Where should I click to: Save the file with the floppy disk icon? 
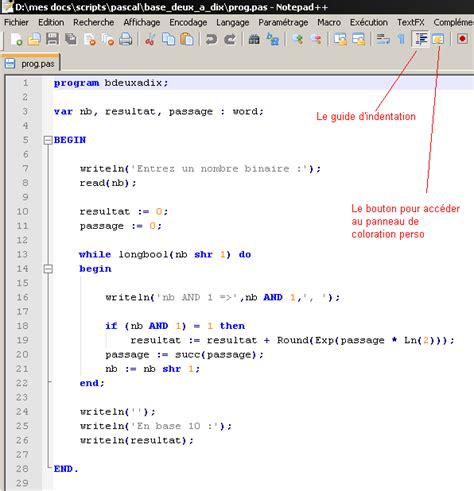[52, 39]
